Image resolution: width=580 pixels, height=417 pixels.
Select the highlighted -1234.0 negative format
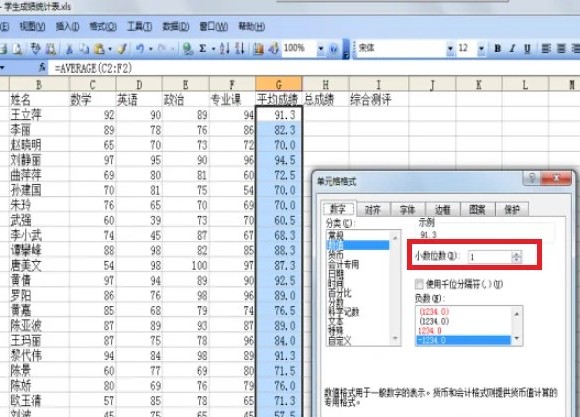463,340
